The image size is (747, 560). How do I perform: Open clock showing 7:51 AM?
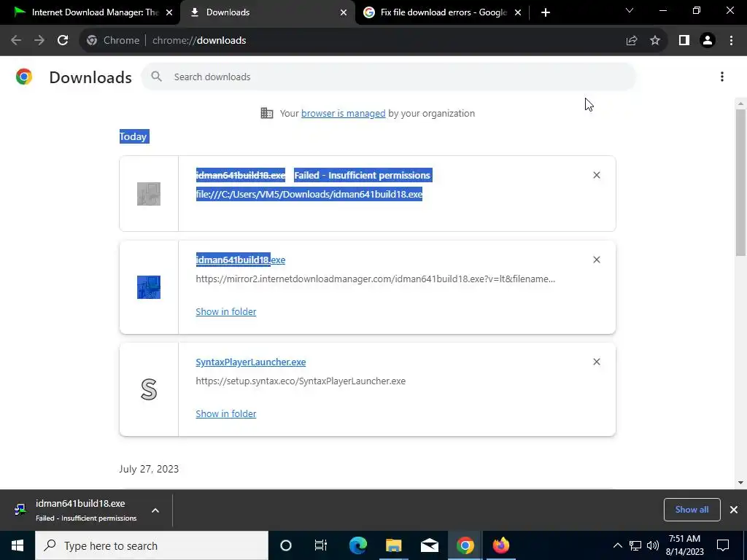684,545
